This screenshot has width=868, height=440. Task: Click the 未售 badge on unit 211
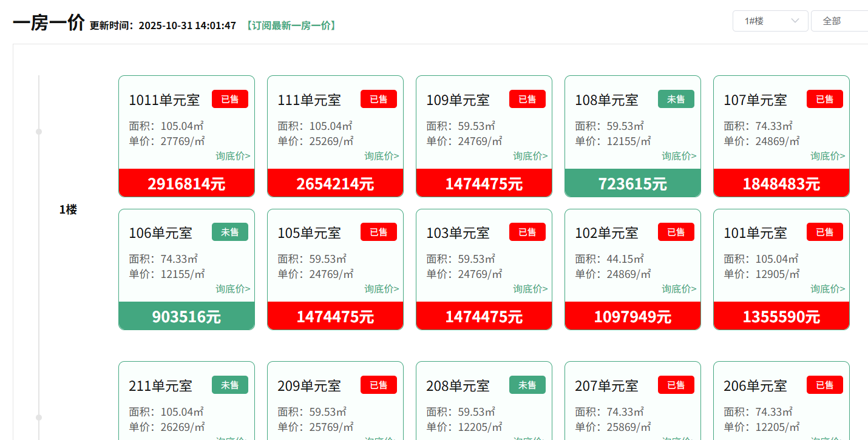click(x=229, y=385)
